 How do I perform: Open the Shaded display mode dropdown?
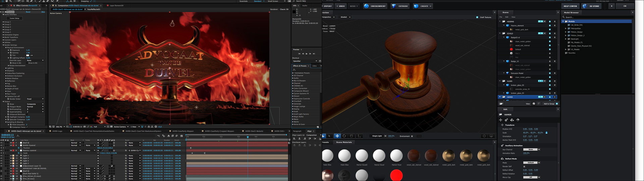(x=345, y=17)
